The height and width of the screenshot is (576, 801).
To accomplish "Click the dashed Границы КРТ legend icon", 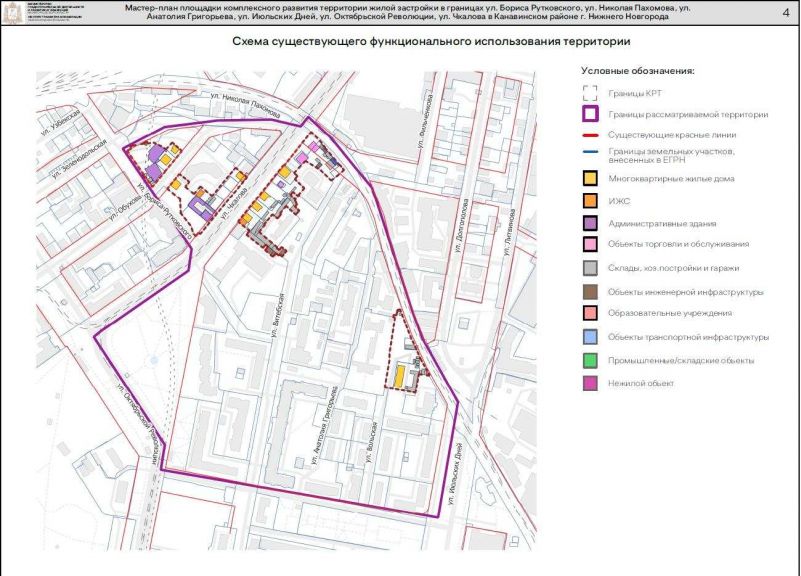I will [x=590, y=93].
